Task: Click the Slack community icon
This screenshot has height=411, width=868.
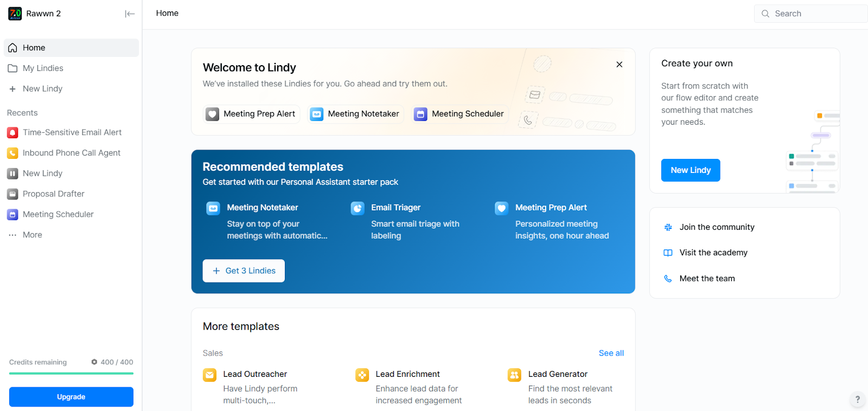Action: pyautogui.click(x=668, y=227)
